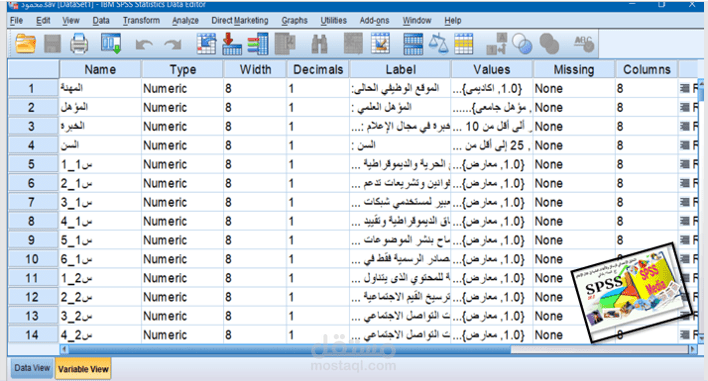Open the Help menu
Image resolution: width=708 pixels, height=381 pixels.
coord(452,20)
